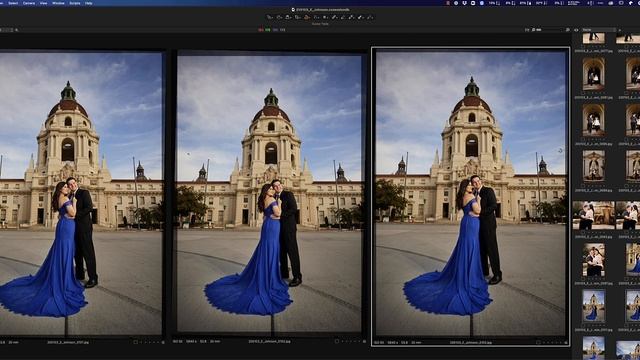The width and height of the screenshot is (640, 360).
Task: Open first-column blue gown city hall thumbnail
Action: 593,306
